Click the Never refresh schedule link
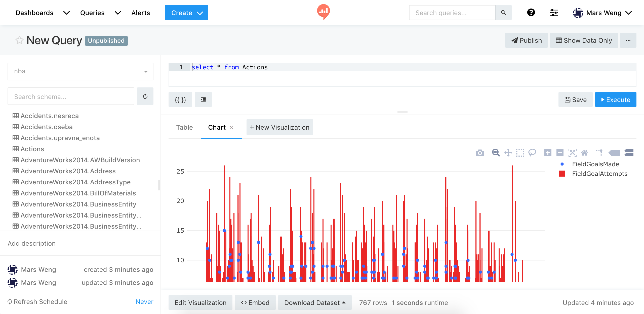Screen dimensions: 644x314 click(x=144, y=302)
